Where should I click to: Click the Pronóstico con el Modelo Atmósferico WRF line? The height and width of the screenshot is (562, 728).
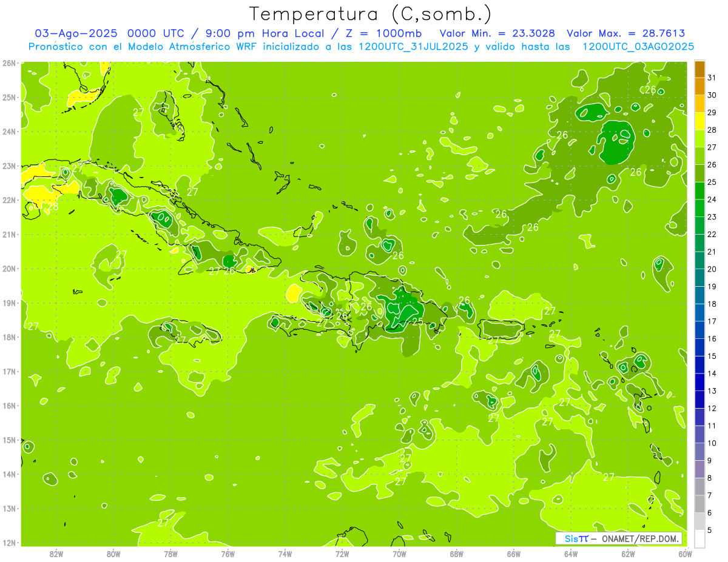[361, 47]
